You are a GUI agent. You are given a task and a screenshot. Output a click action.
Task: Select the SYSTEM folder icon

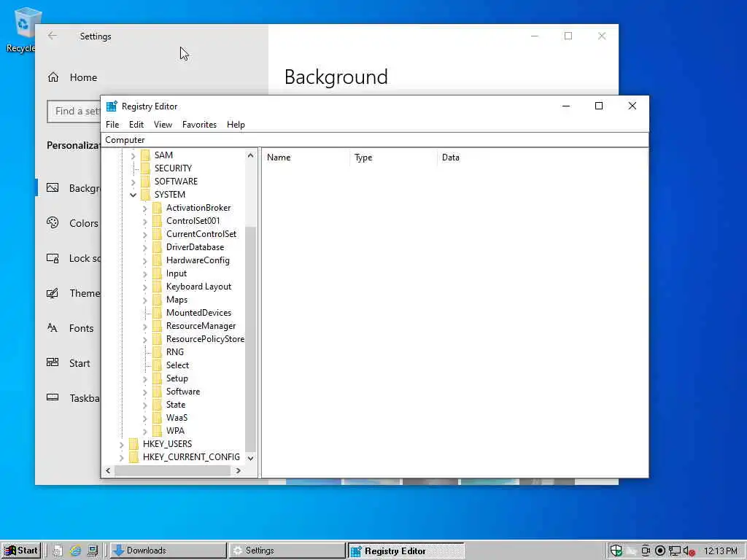tap(146, 194)
